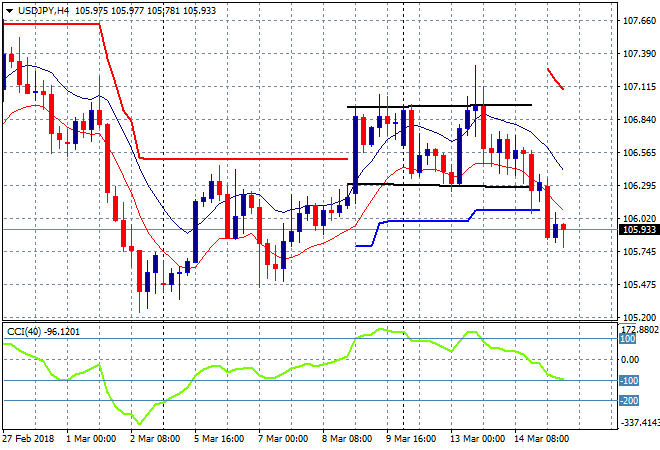
Task: Select the CCI level 100 label
Action: point(628,339)
